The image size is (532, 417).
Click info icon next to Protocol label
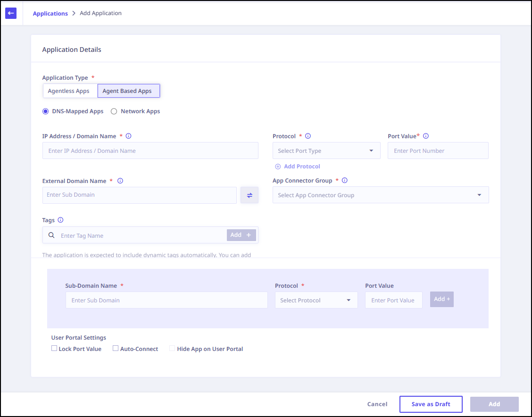(x=308, y=136)
